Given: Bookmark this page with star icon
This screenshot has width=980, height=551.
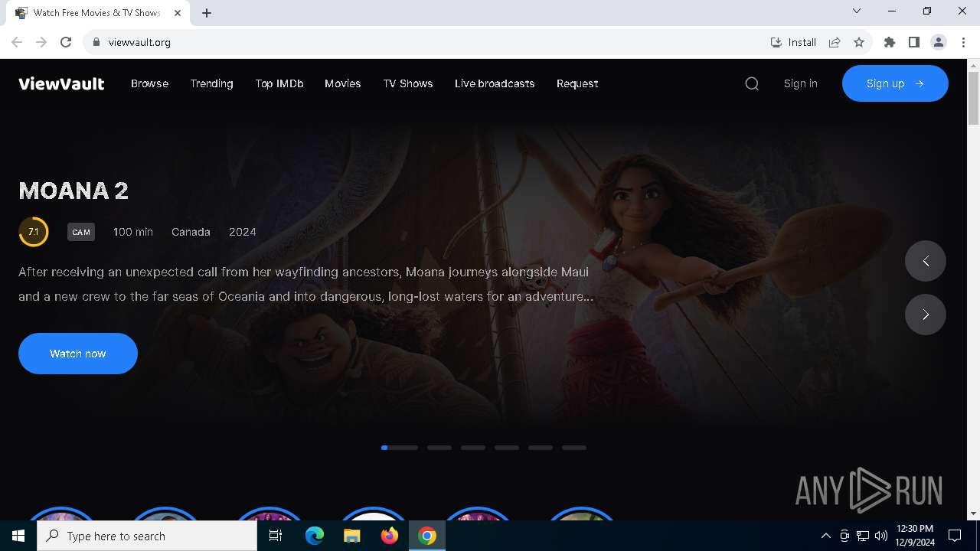Looking at the screenshot, I should click(x=859, y=42).
